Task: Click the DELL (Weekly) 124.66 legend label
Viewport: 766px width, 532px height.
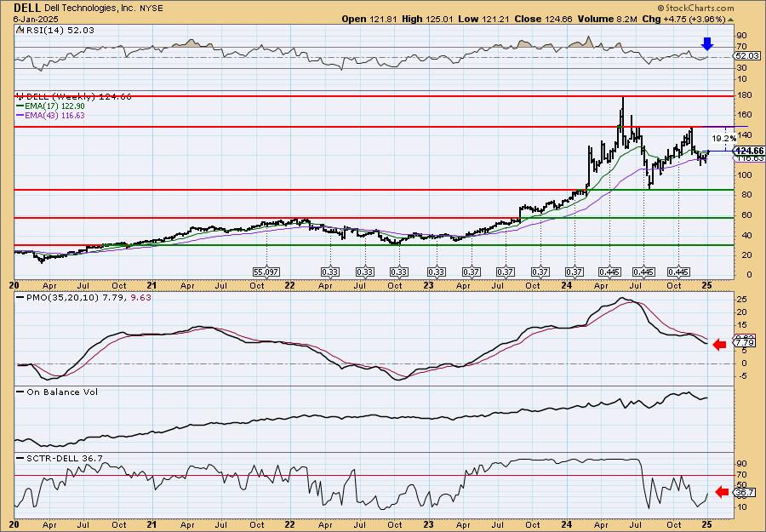Action: click(78, 97)
